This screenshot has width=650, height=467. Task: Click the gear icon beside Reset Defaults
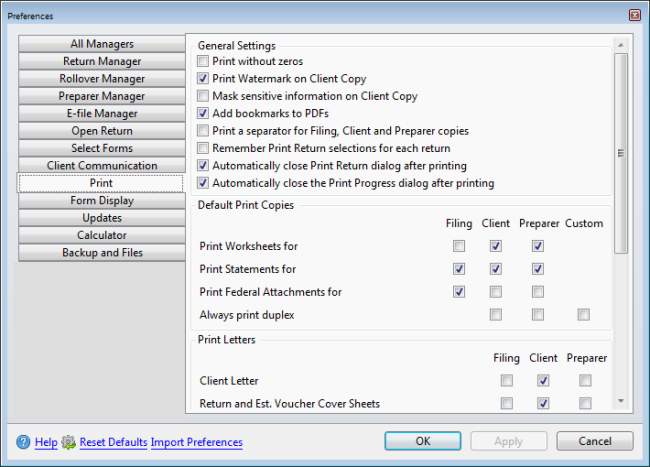tap(69, 442)
